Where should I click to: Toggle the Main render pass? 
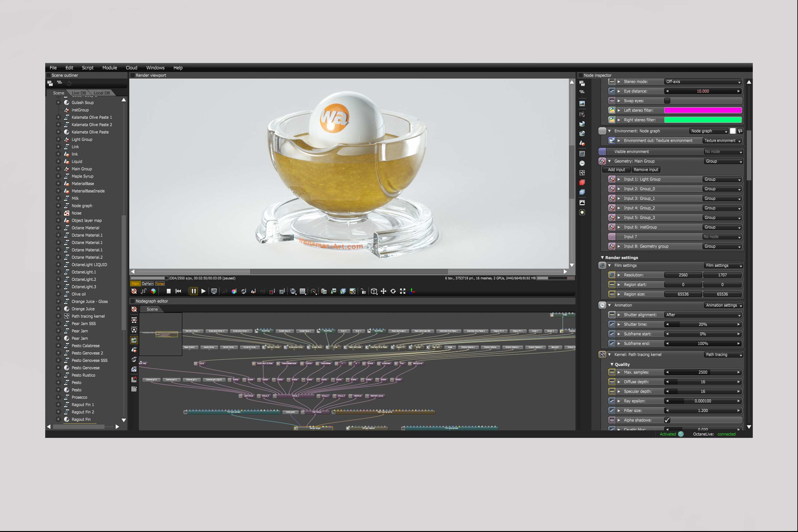pos(135,284)
